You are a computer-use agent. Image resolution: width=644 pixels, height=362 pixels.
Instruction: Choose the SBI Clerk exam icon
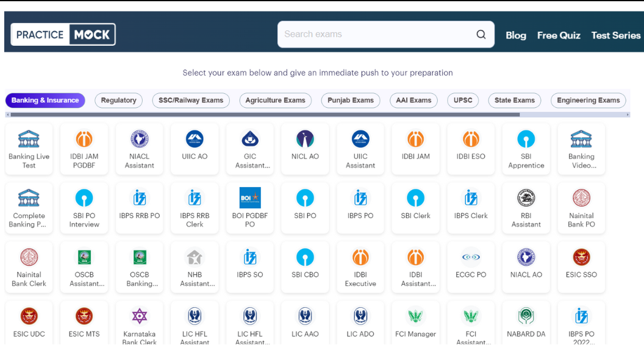tap(416, 198)
